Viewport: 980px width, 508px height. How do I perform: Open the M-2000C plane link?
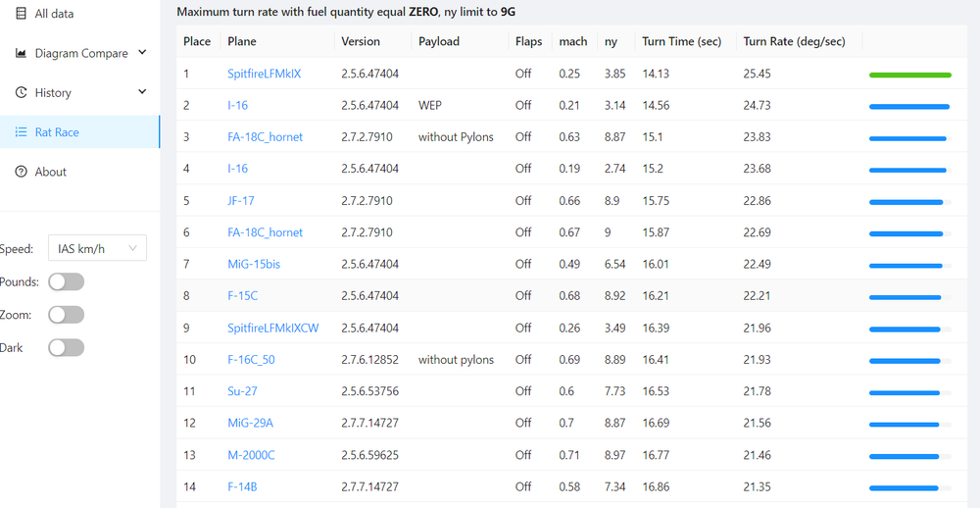tap(251, 455)
